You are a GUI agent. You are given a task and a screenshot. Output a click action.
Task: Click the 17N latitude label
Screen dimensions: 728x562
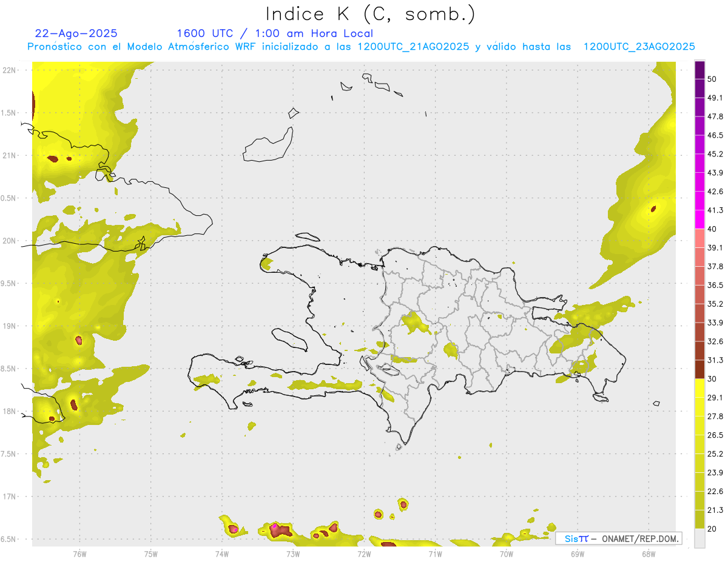pyautogui.click(x=10, y=497)
